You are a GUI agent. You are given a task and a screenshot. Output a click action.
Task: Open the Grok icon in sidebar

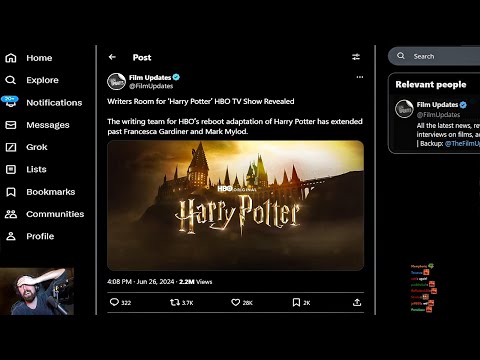coord(11,147)
